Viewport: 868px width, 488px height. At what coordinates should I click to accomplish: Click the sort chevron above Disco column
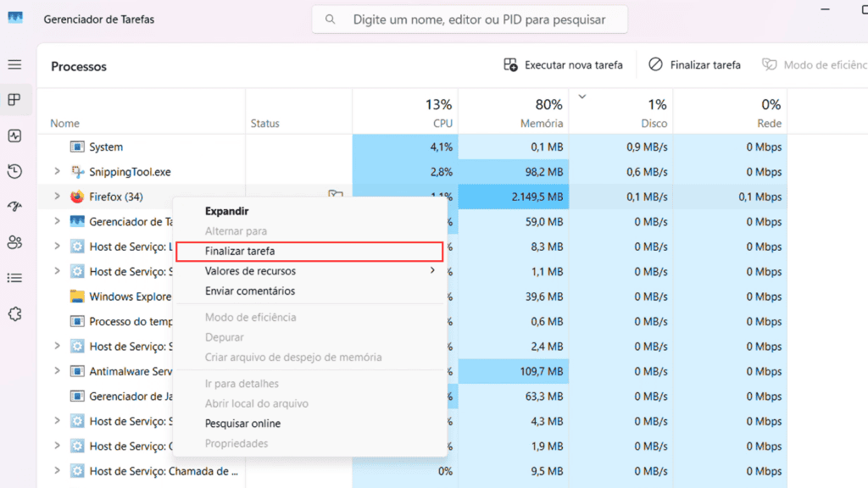pyautogui.click(x=581, y=97)
